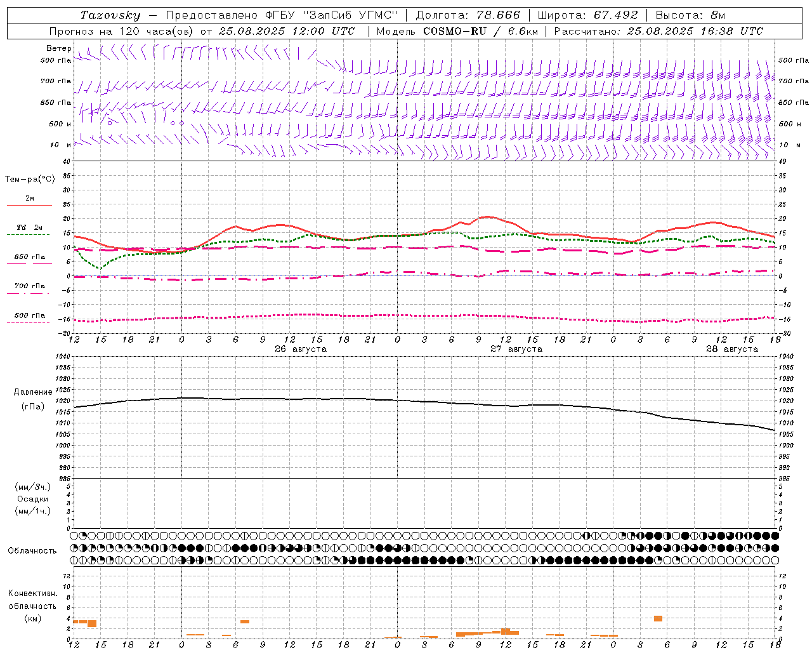Select the "Долгота: 78.666" header value
Screen dimensions: 812x650
[x=468, y=15]
